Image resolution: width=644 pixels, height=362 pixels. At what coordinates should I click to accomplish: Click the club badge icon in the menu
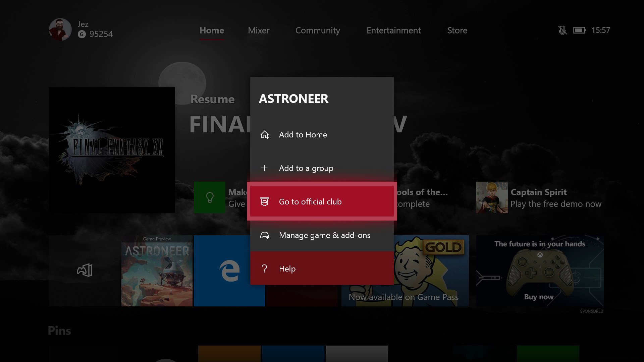pos(265,201)
